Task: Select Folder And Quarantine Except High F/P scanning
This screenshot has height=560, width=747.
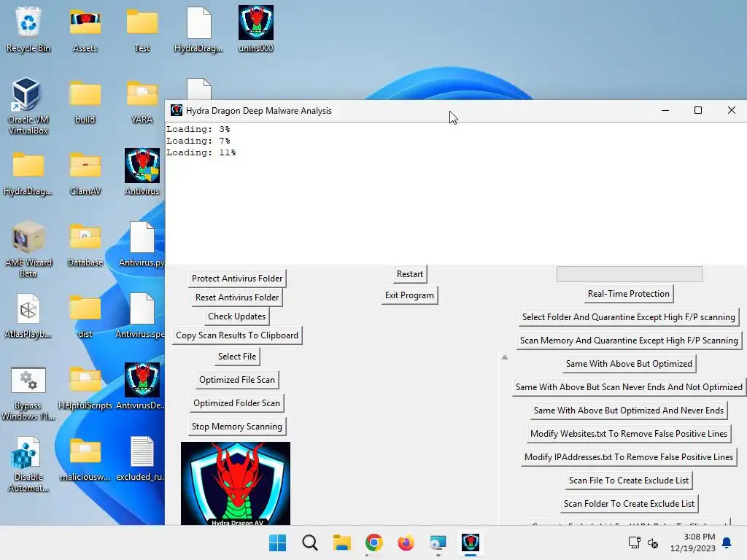Action: pyautogui.click(x=629, y=317)
